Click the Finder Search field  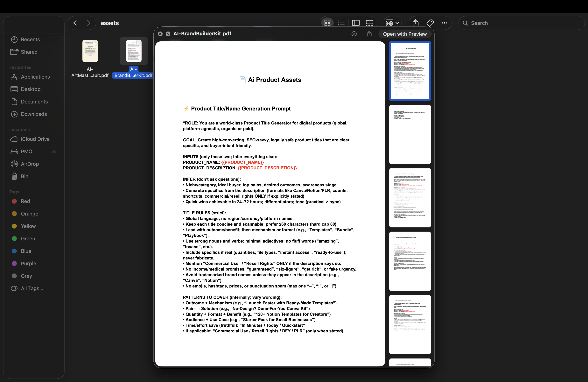pyautogui.click(x=521, y=23)
